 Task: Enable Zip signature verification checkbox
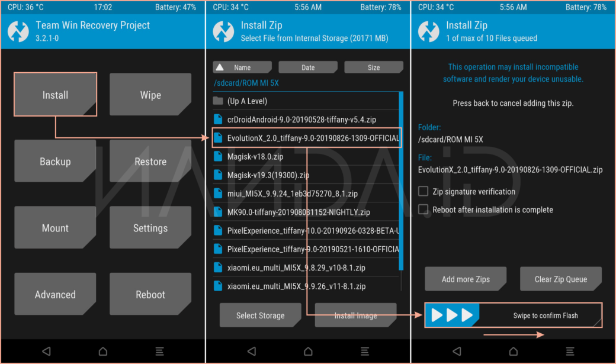coord(423,191)
